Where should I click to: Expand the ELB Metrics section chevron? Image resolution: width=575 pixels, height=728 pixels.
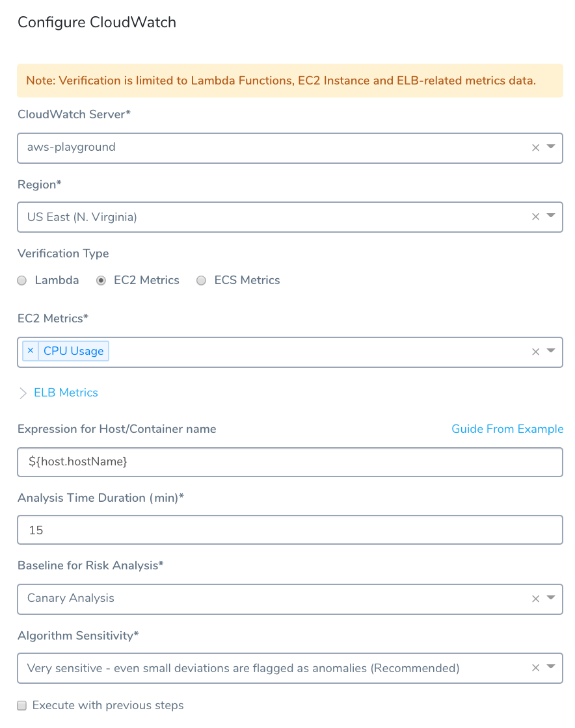pyautogui.click(x=23, y=393)
